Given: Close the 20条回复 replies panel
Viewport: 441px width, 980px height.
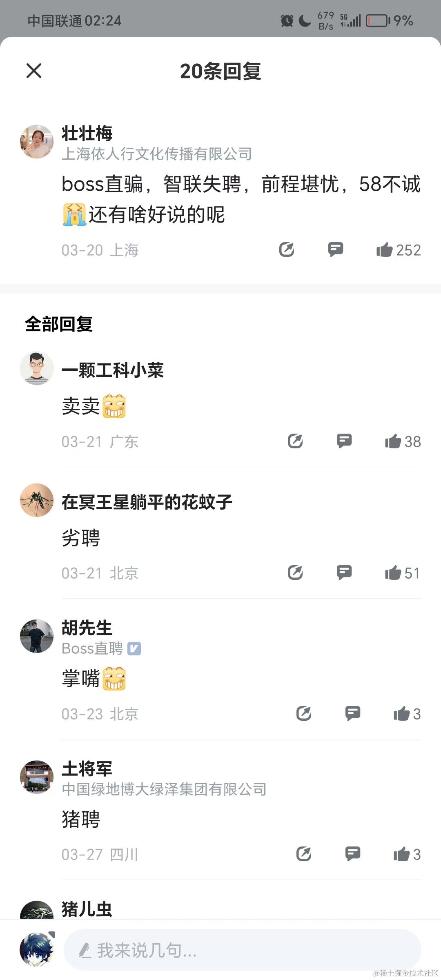Looking at the screenshot, I should pos(34,71).
